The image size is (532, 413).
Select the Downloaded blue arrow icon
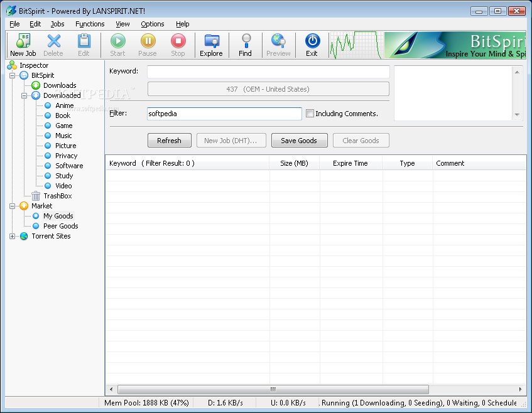pos(36,95)
